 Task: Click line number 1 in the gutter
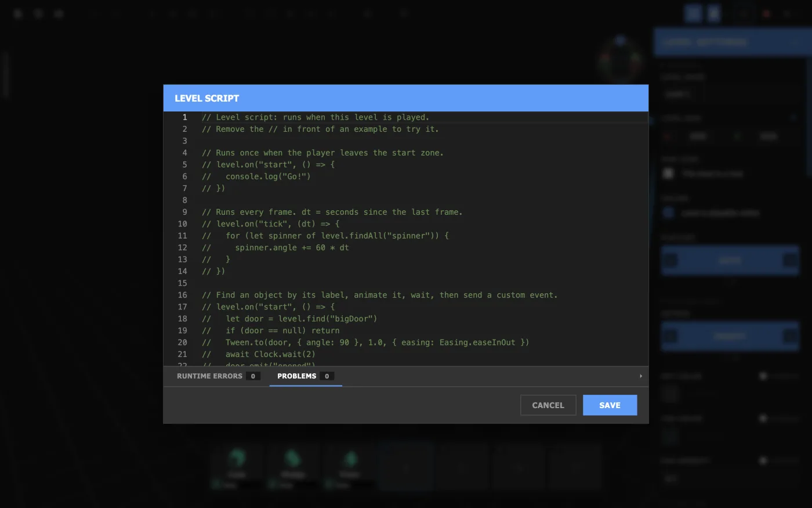pos(185,117)
